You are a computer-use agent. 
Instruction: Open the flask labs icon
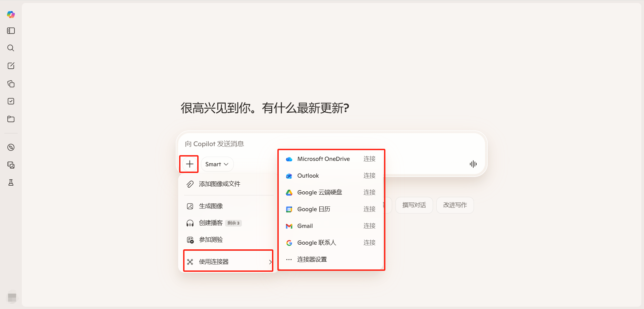[11, 183]
